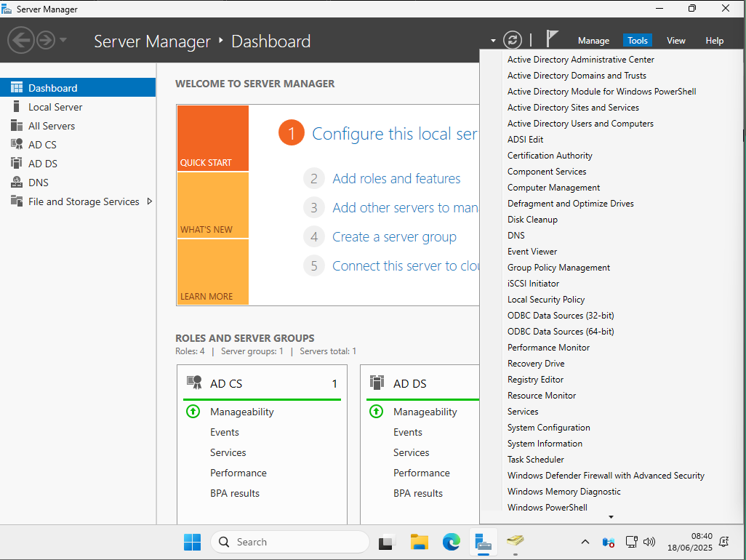The width and height of the screenshot is (746, 560).
Task: Click the AD CS sidebar icon
Action: coord(17,144)
